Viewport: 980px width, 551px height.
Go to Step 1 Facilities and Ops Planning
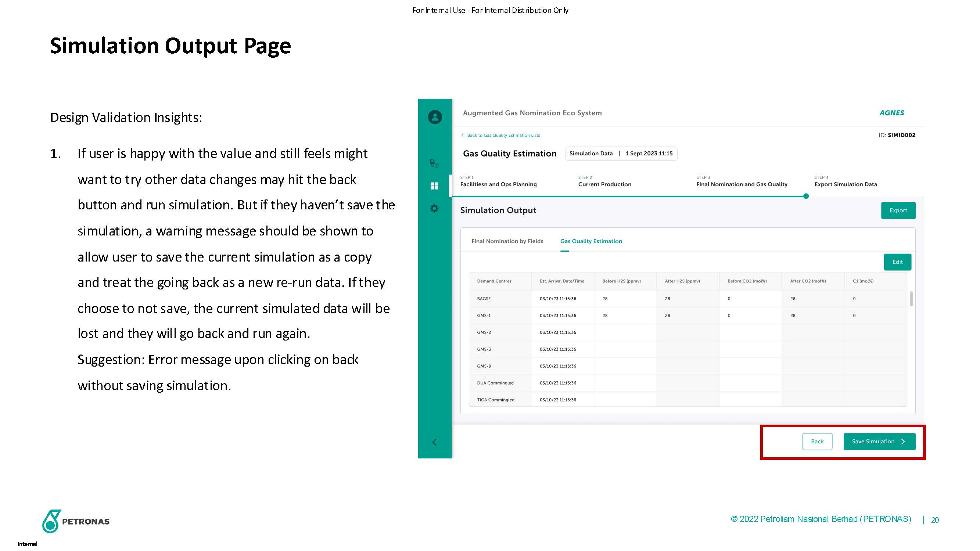click(x=498, y=184)
